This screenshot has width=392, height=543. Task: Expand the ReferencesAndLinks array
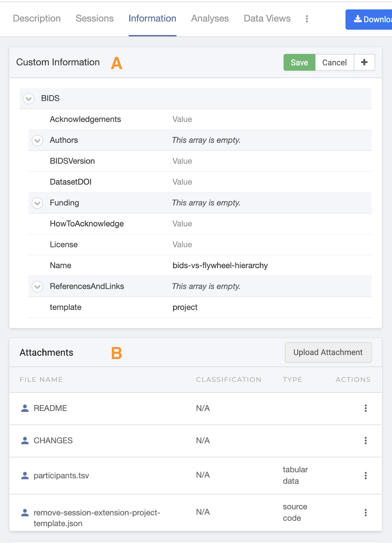[37, 287]
